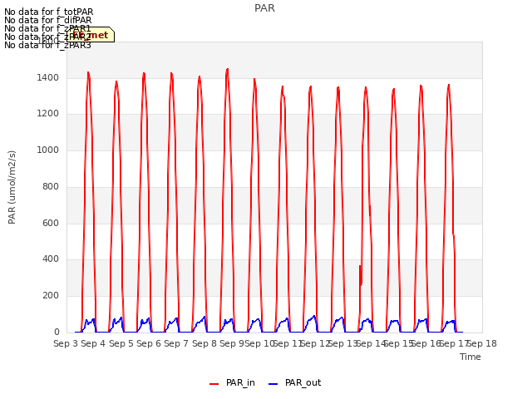
Task: Click the Sep 3 x-axis tick label
Action: pyautogui.click(x=66, y=343)
